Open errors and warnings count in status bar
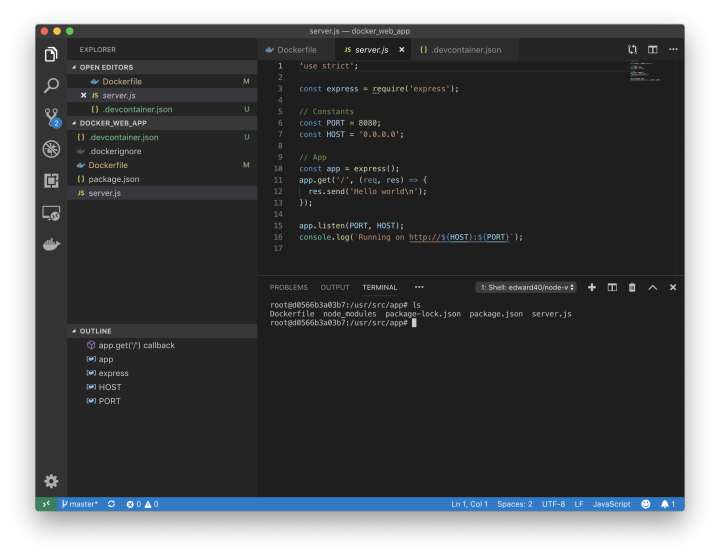 tap(142, 504)
